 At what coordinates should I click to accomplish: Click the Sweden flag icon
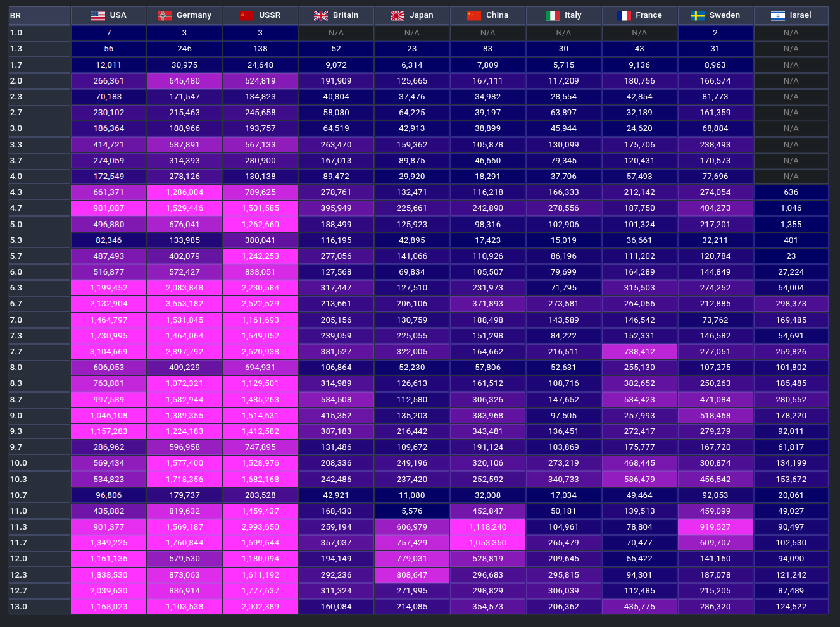(698, 15)
